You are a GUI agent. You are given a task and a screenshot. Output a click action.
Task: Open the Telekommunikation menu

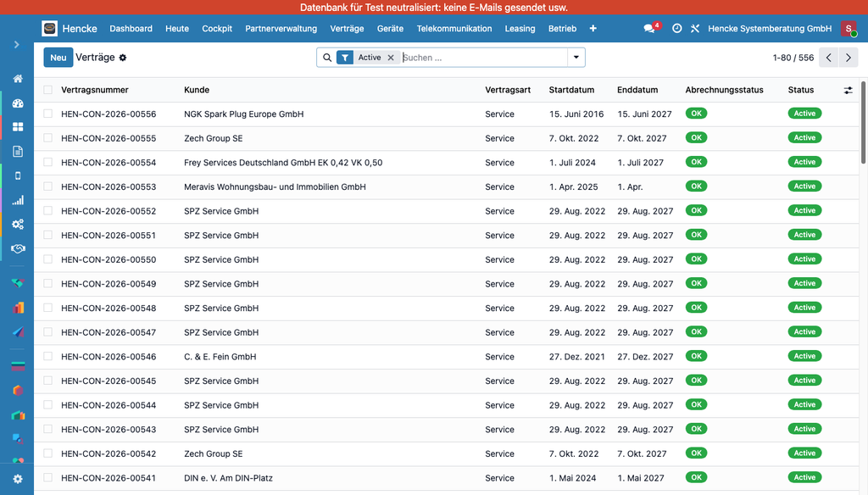453,29
